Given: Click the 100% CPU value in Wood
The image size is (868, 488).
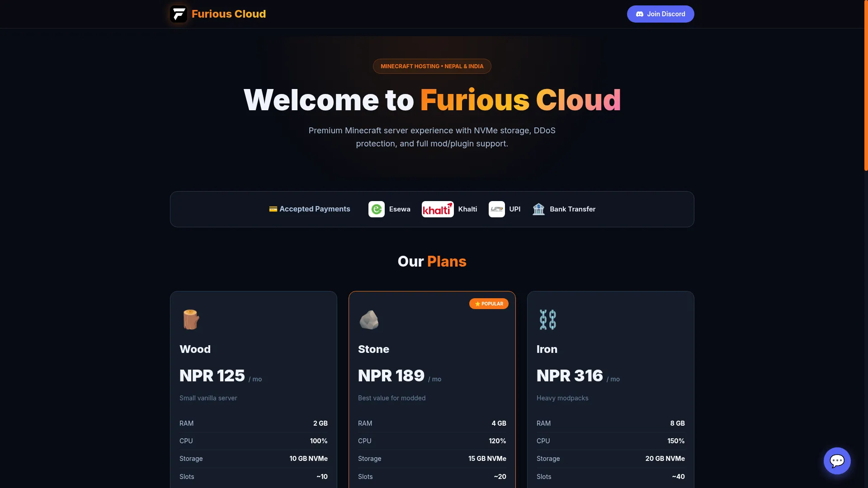Looking at the screenshot, I should 319,441.
